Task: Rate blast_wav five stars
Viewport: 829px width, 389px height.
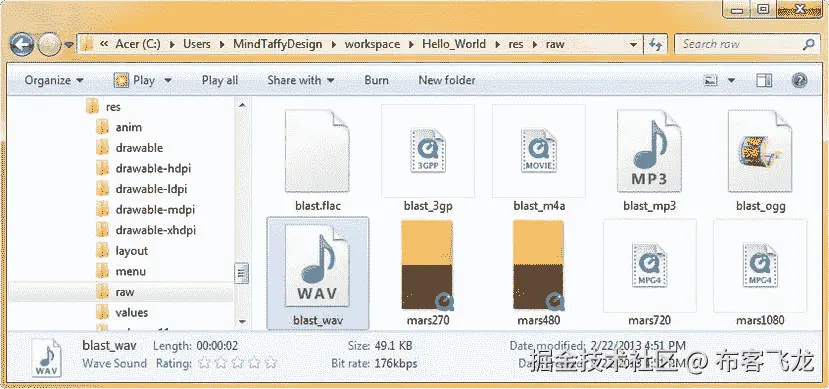Action: [271, 364]
